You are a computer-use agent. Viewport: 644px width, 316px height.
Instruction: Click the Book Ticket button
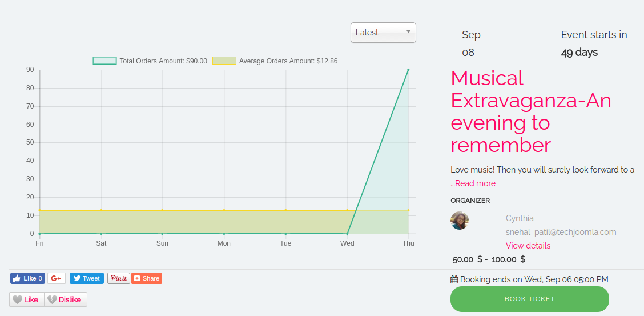[x=529, y=299]
